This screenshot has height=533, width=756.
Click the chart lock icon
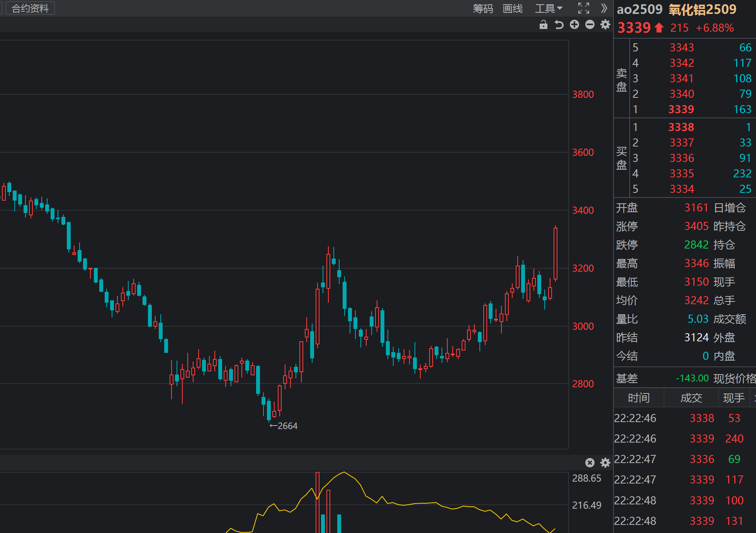[543, 25]
